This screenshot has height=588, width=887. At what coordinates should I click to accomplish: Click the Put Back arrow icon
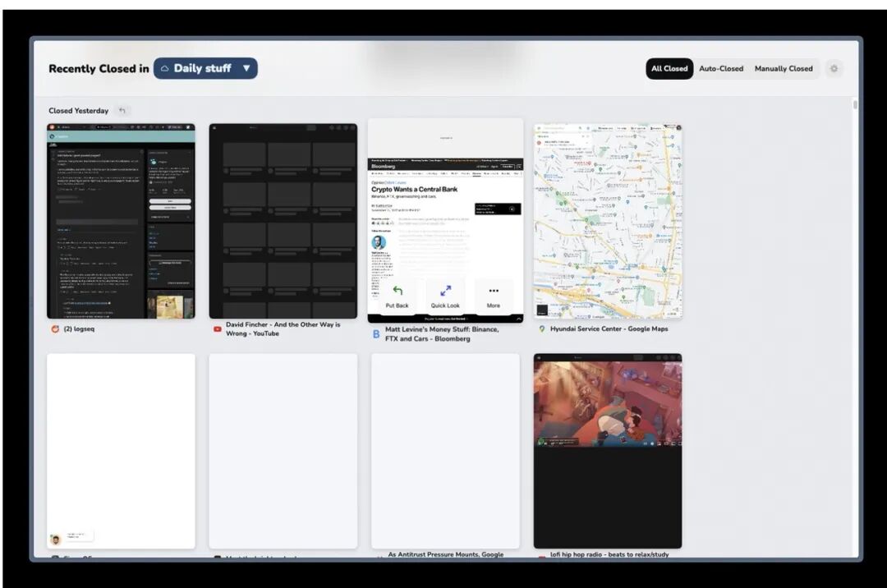tap(398, 291)
